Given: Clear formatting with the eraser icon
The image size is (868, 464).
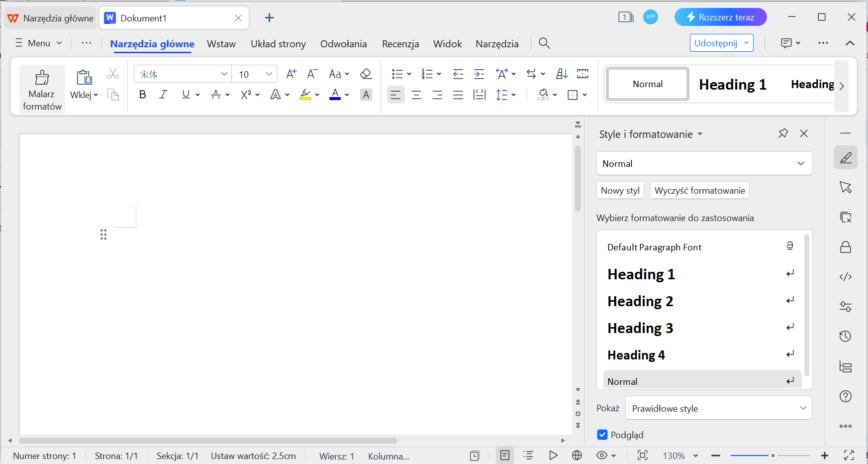Looking at the screenshot, I should tap(366, 74).
